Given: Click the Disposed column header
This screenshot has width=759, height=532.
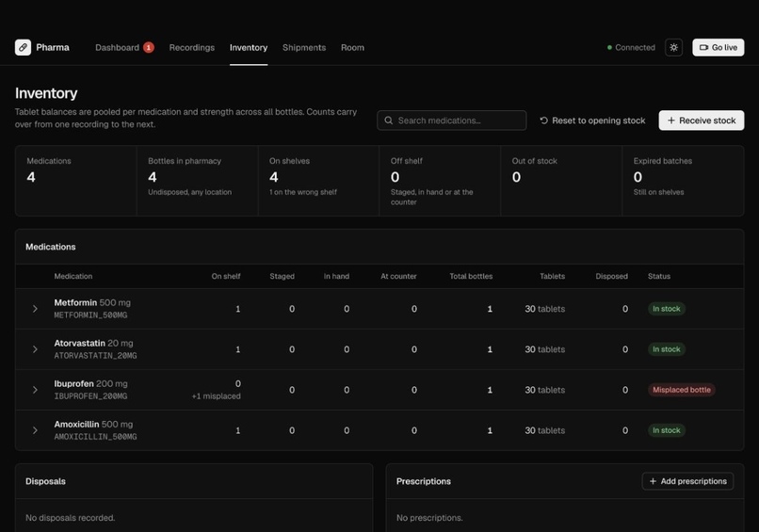Looking at the screenshot, I should (x=612, y=276).
